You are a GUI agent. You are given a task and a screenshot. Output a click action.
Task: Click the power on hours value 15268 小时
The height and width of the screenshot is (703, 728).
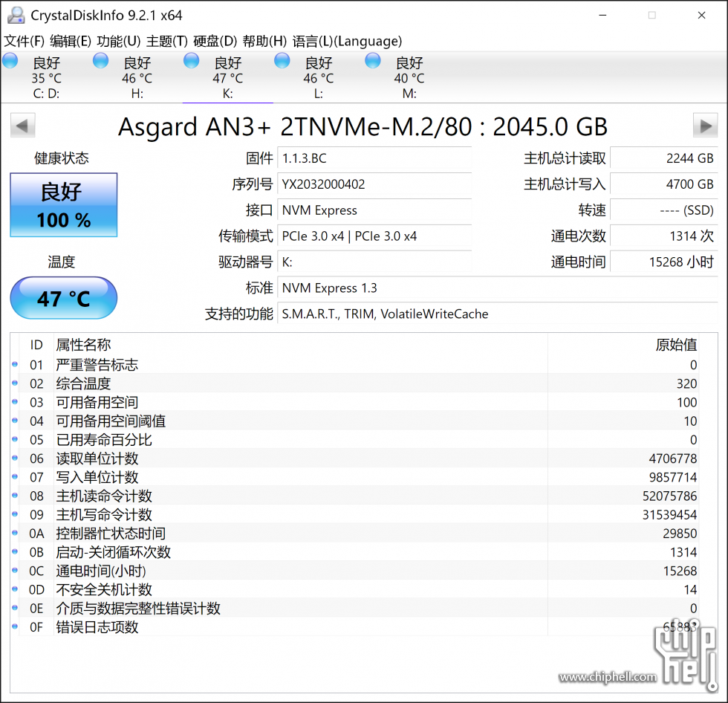tap(664, 262)
